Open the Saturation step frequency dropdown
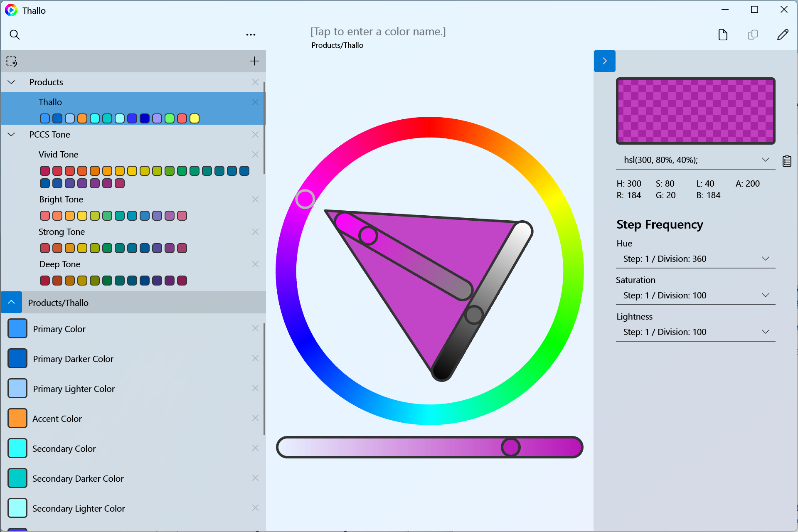The height and width of the screenshot is (532, 798). tap(695, 296)
